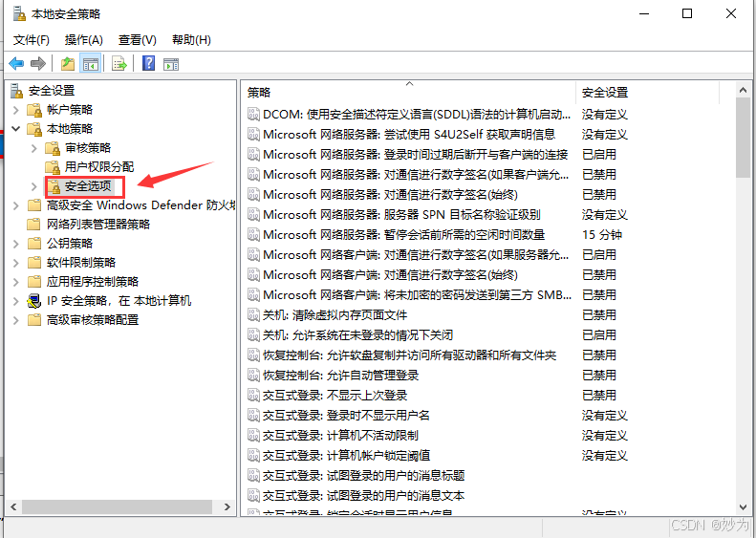756x538 pixels.
Task: Expand the 审核策略 tree node
Action: click(34, 148)
